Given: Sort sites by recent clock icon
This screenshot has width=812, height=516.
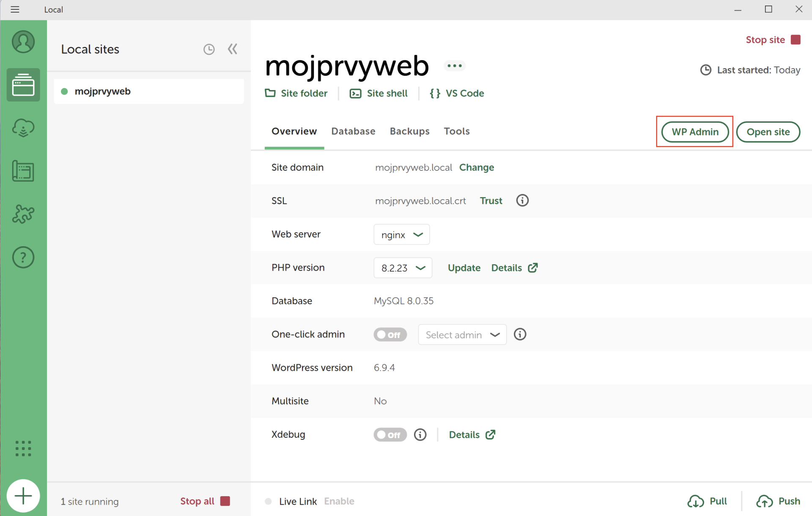Looking at the screenshot, I should (x=209, y=49).
